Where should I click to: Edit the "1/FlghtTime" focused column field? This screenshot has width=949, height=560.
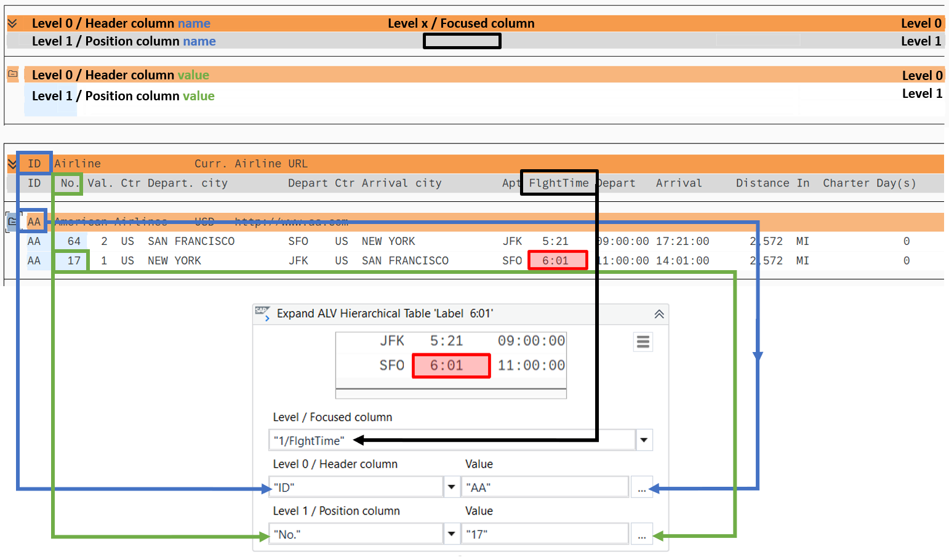click(x=452, y=440)
